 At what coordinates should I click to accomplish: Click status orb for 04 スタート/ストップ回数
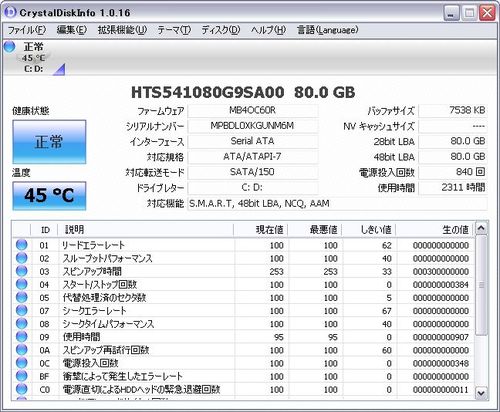click(22, 284)
